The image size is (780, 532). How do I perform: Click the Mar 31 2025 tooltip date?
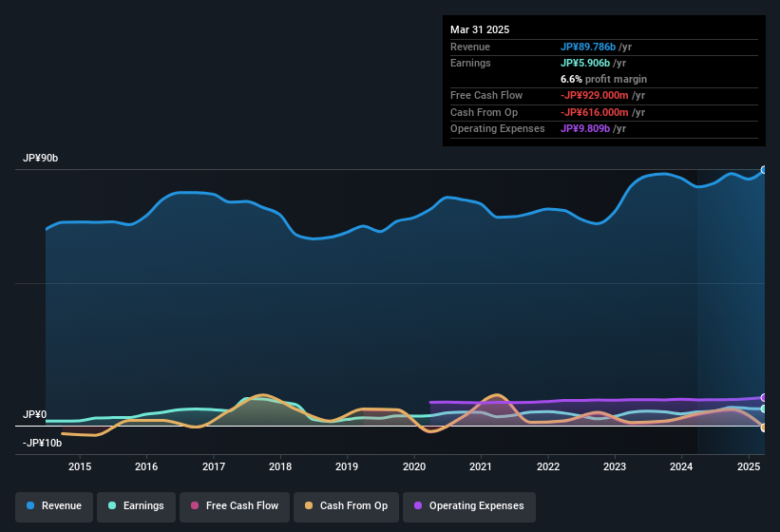(x=480, y=29)
